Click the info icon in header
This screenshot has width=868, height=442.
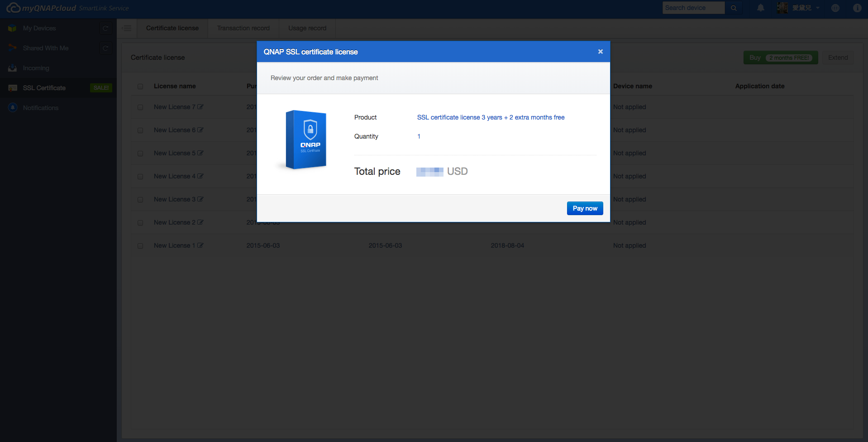coord(857,8)
